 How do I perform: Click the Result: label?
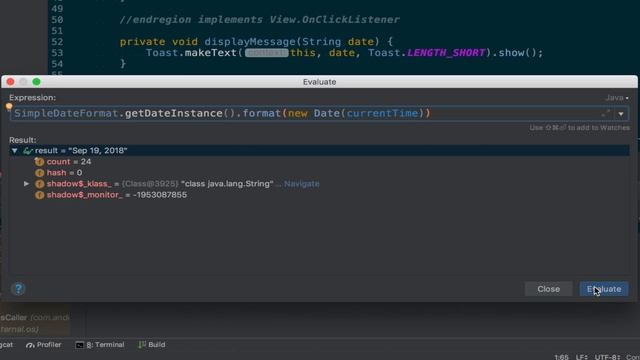[x=23, y=140]
